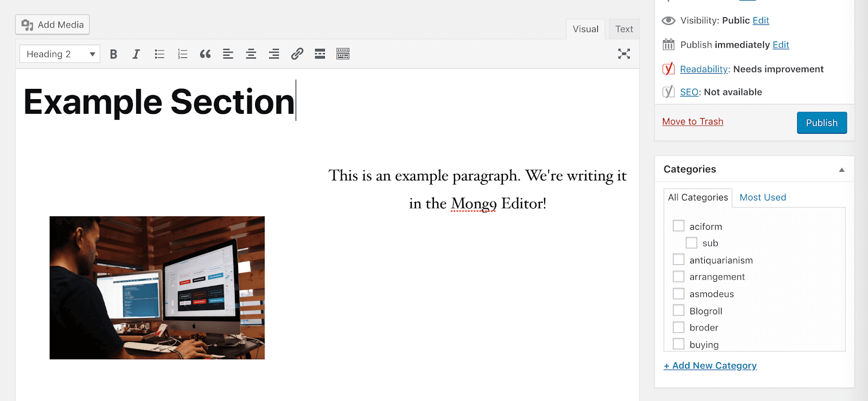The height and width of the screenshot is (401, 868).
Task: Align text right
Action: click(x=274, y=54)
